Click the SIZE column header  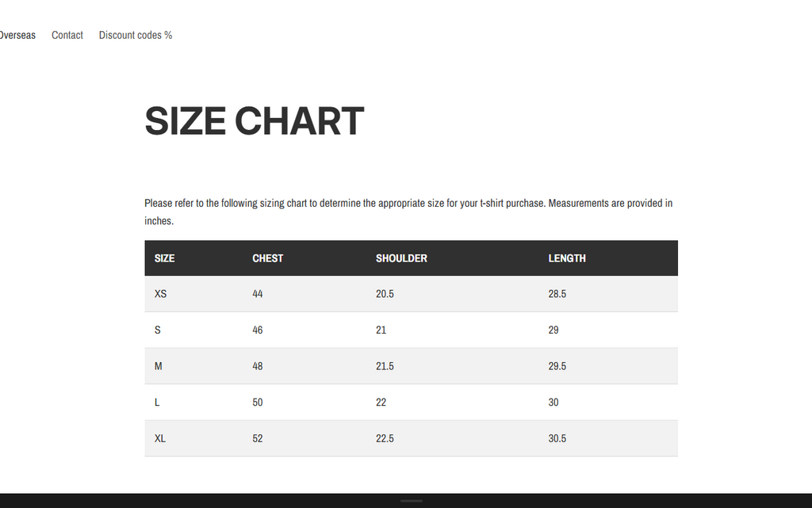[x=165, y=258]
